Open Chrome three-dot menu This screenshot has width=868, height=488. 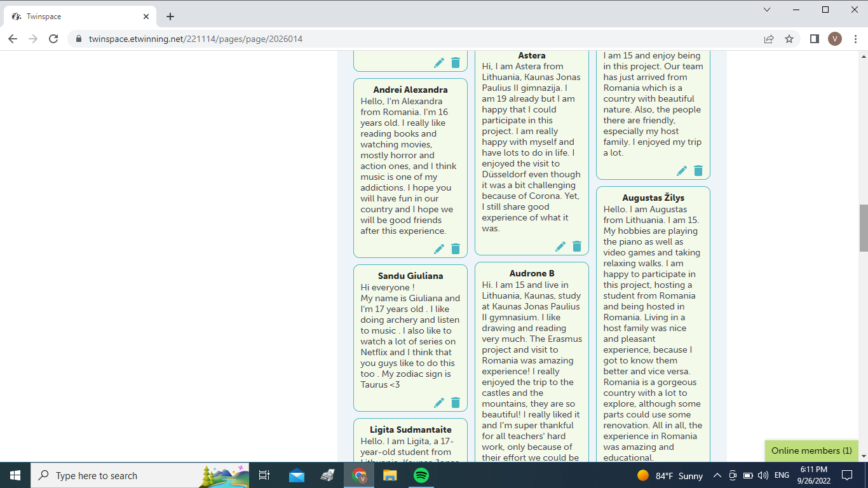(x=855, y=39)
